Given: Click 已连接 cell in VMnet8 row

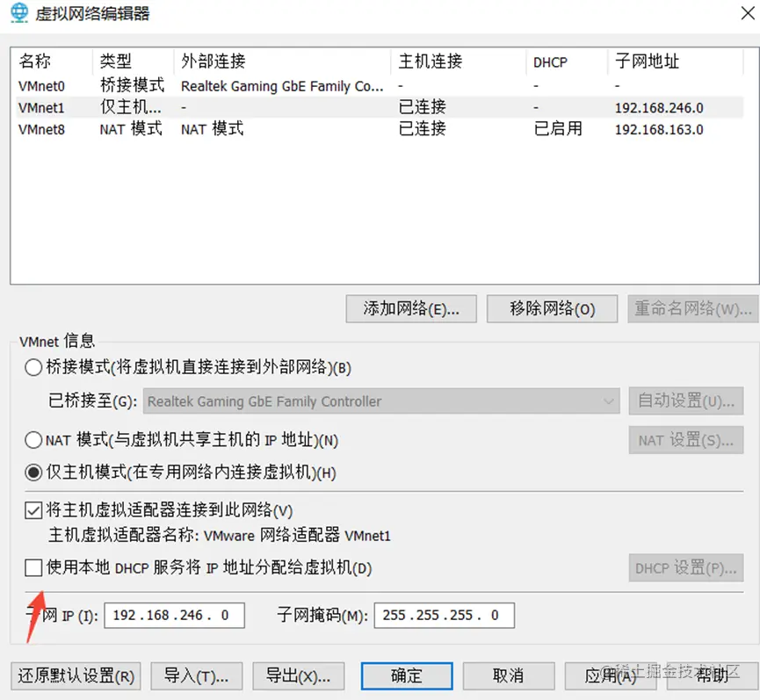Looking at the screenshot, I should pos(422,129).
